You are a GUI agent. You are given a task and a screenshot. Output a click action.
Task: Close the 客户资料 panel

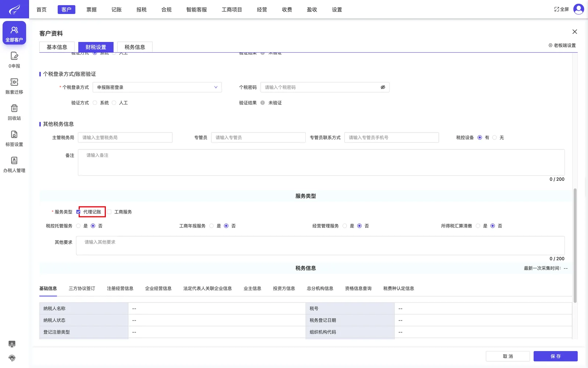575,32
